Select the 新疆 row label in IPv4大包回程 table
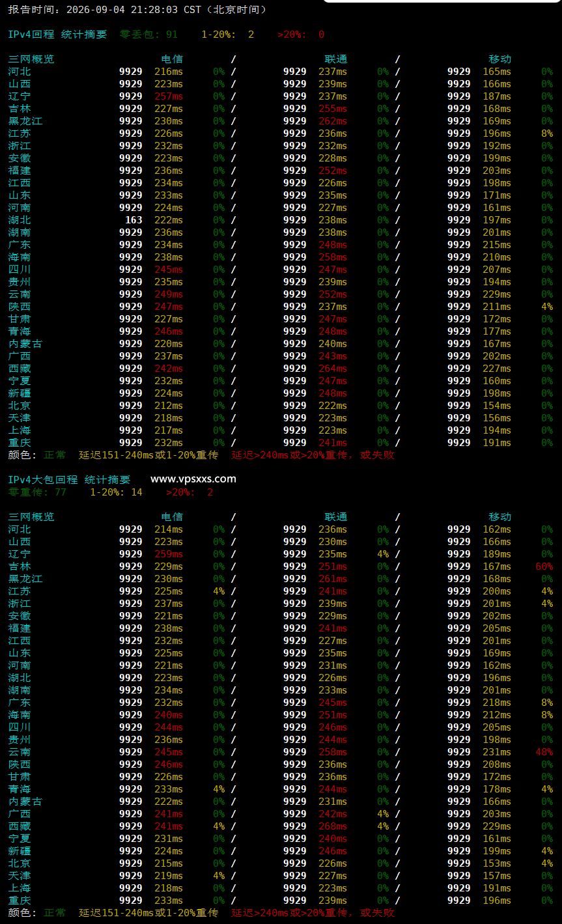Viewport: 562px width, 924px height. (20, 851)
